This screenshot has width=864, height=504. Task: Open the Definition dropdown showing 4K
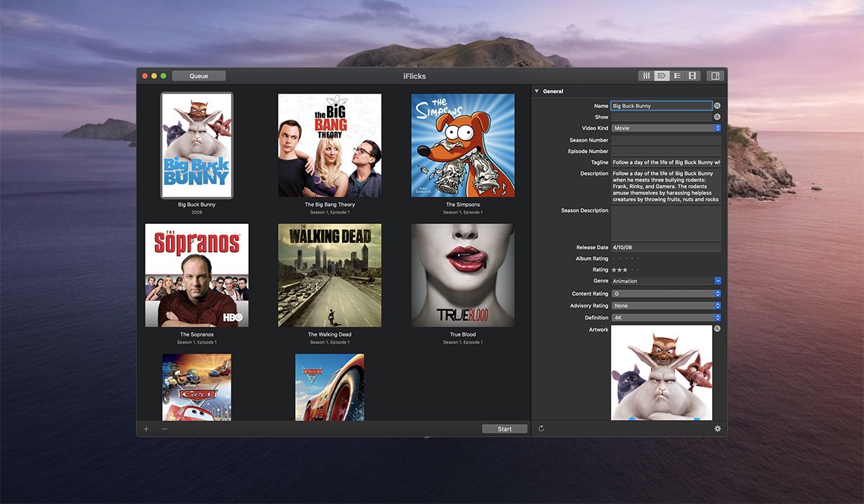click(665, 318)
